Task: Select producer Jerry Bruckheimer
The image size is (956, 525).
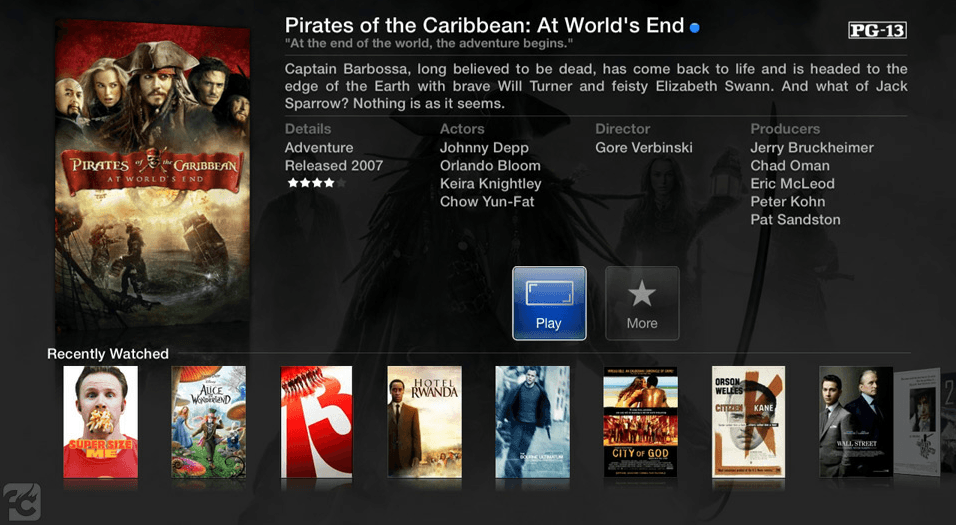Action: coord(812,148)
